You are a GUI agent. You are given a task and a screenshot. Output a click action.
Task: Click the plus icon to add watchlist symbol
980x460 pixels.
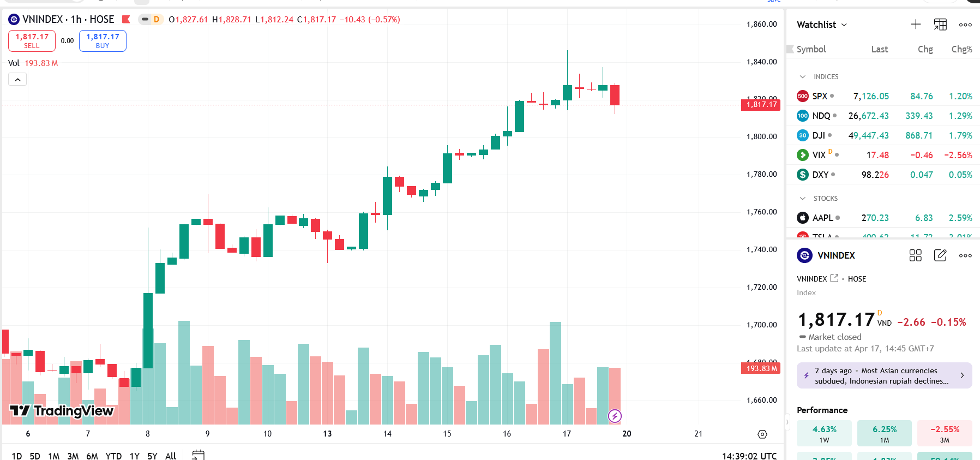[916, 24]
